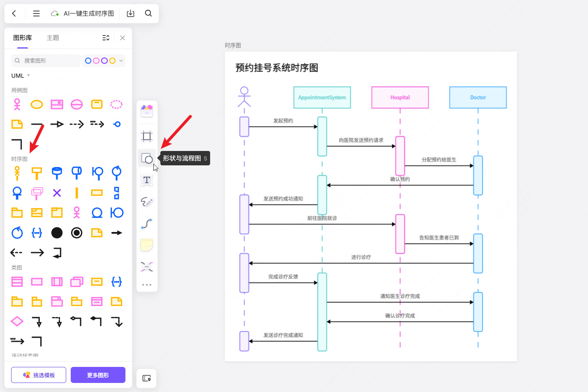Select the 预约挂号系统时序图 title

[x=277, y=68]
